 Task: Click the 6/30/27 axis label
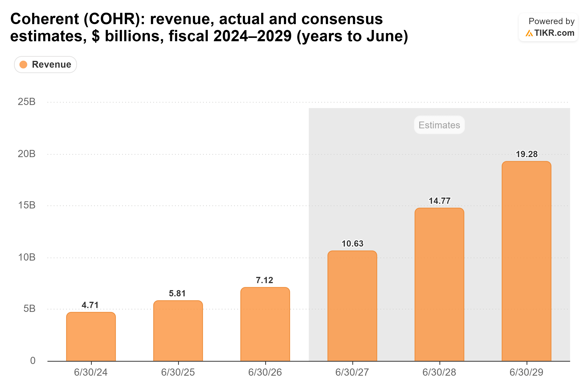coord(352,372)
